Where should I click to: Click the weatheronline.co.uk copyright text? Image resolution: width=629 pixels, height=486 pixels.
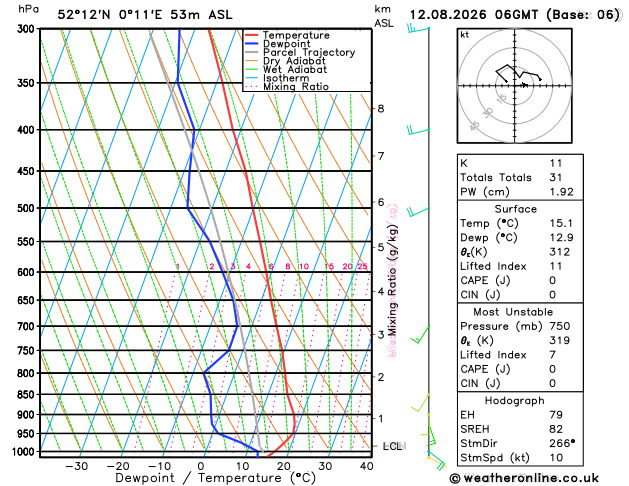tap(524, 478)
